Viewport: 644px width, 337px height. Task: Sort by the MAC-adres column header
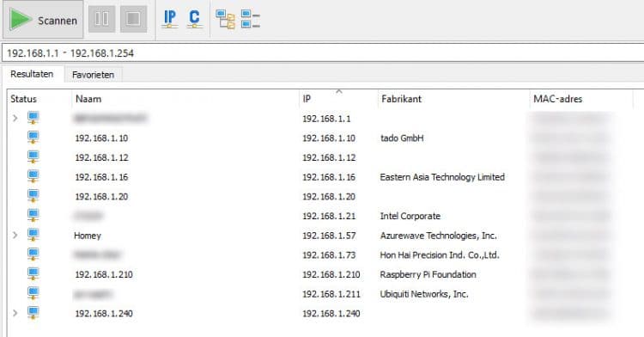558,99
